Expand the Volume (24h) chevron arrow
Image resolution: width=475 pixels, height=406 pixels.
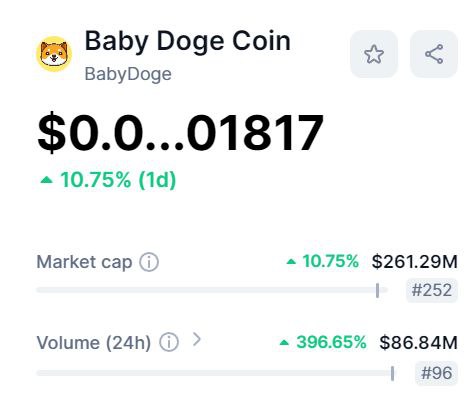197,340
